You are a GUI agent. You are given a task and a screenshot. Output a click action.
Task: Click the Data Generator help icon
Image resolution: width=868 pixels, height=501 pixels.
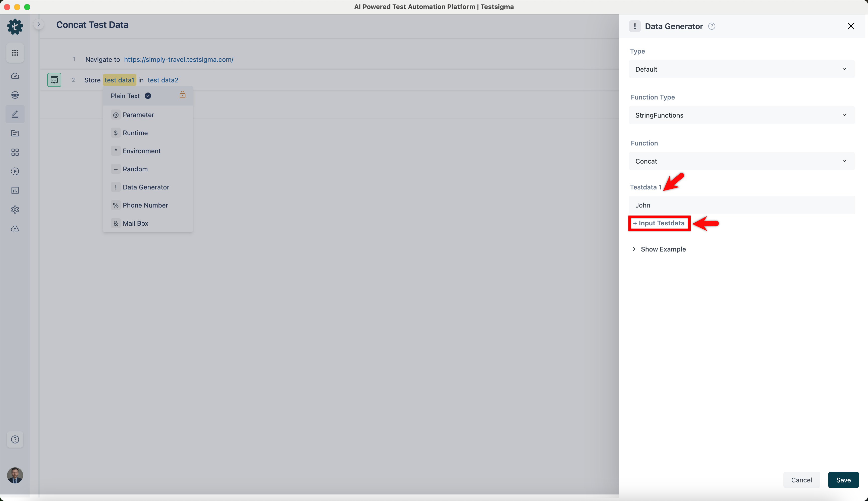pos(712,26)
